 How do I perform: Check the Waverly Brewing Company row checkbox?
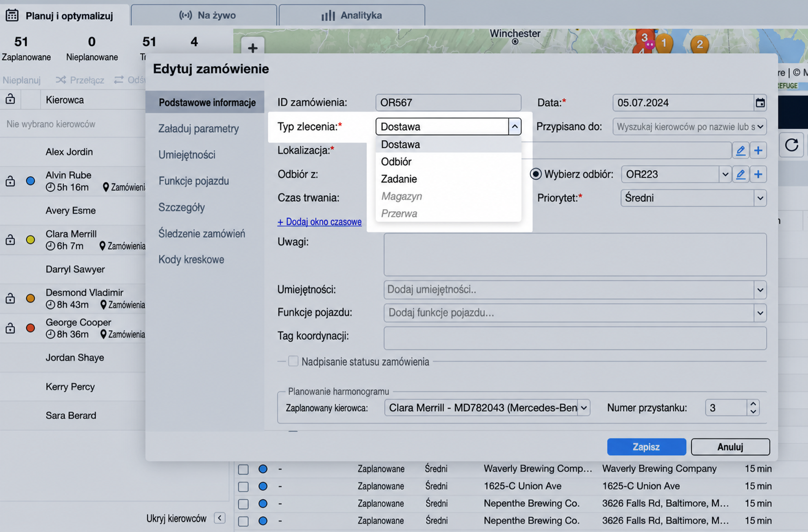243,469
